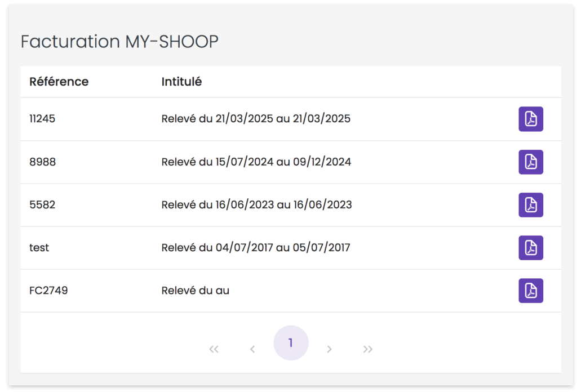Click Relevé du 16/06/2023 au 16/06/2023
The width and height of the screenshot is (577, 392).
click(256, 205)
